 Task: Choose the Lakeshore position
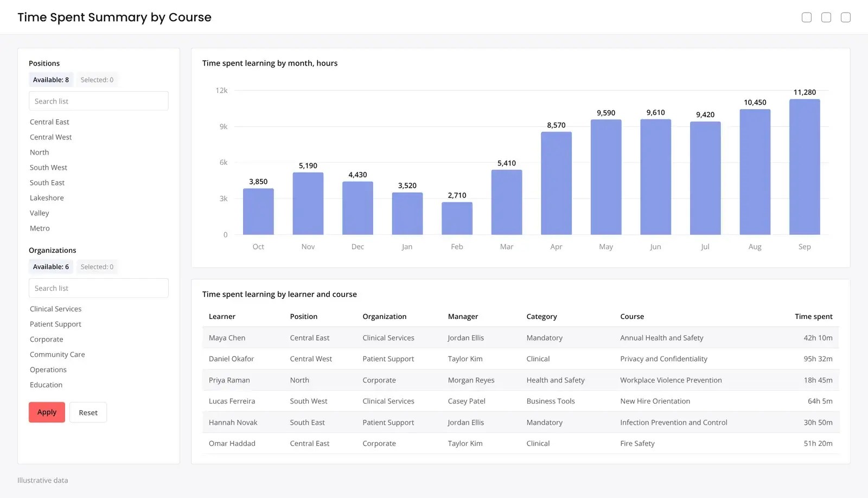pyautogui.click(x=47, y=198)
